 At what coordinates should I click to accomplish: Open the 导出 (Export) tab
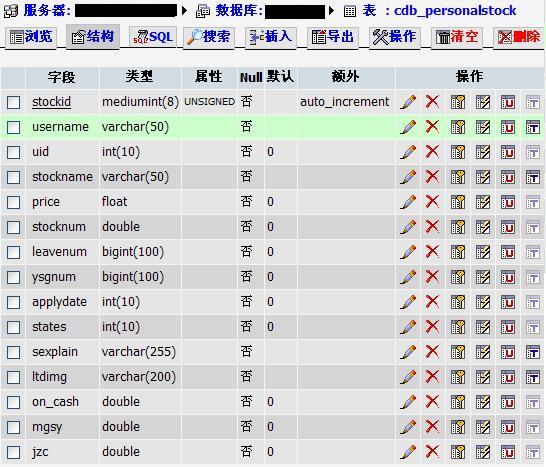tap(333, 37)
